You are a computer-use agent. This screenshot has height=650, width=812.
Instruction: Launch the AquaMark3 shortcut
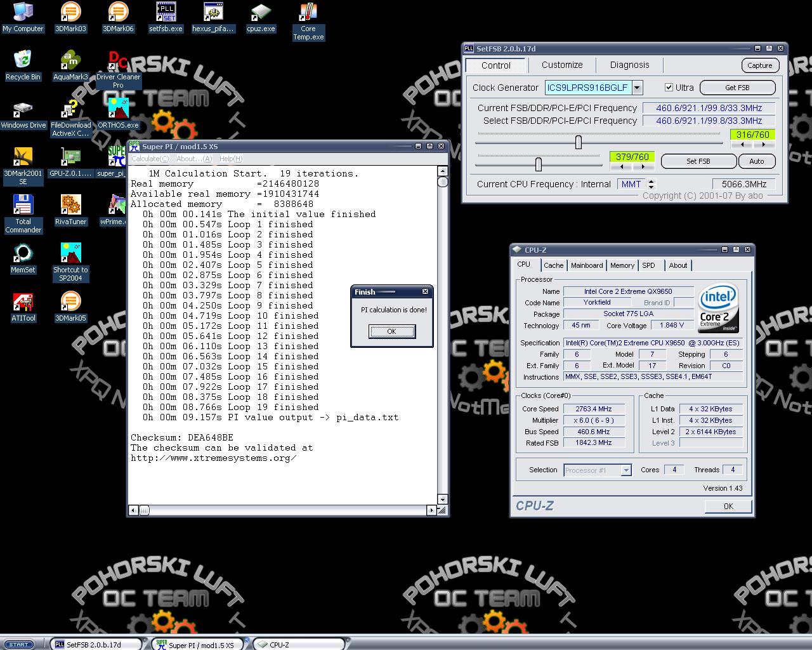70,66
